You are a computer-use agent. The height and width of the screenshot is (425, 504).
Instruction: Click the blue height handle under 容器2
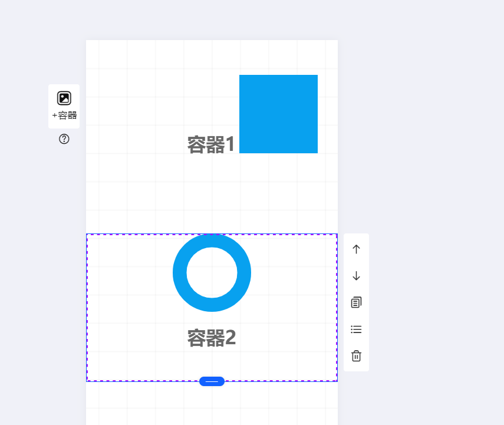[212, 381]
